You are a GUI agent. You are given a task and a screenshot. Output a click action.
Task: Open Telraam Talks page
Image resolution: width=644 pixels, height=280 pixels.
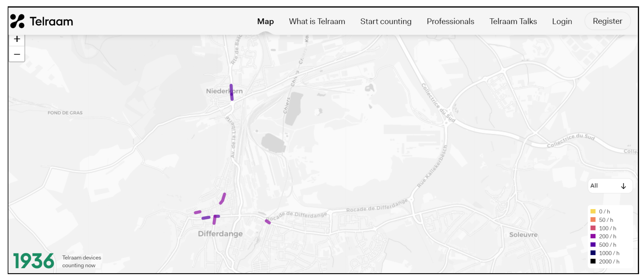click(x=513, y=21)
